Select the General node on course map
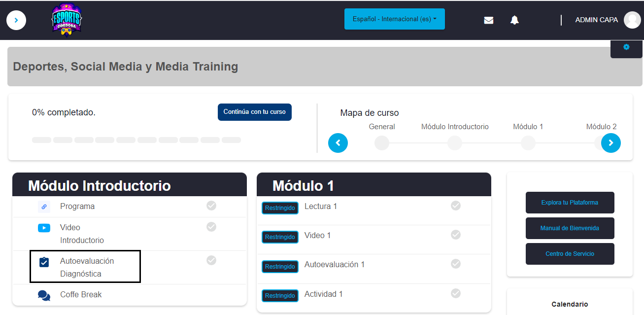The image size is (644, 315). click(382, 143)
